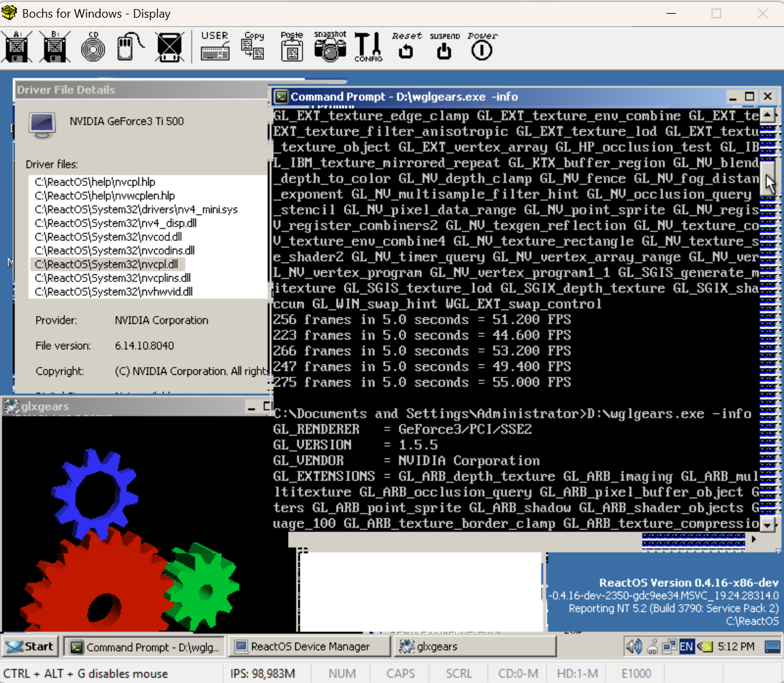Open the Bochs CONFIG tool

[368, 47]
